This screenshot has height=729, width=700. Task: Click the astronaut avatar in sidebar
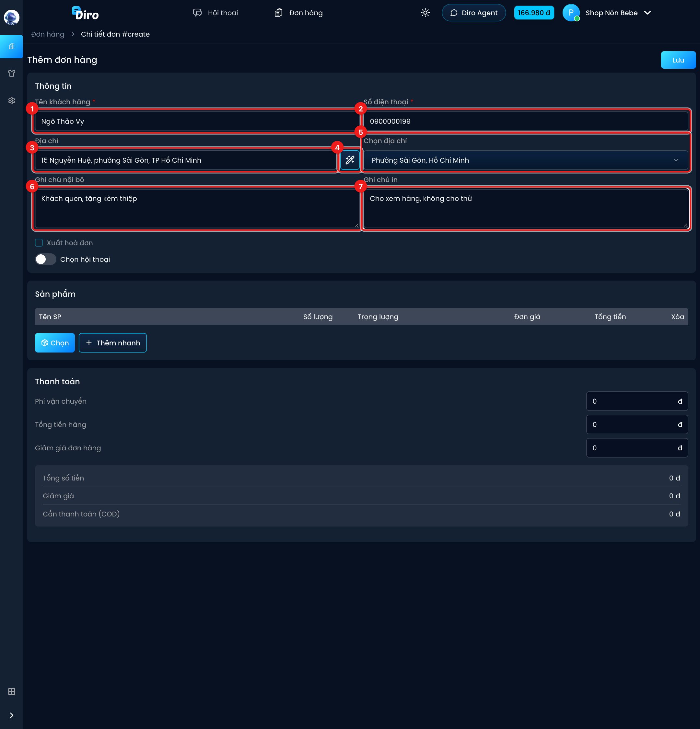12,17
